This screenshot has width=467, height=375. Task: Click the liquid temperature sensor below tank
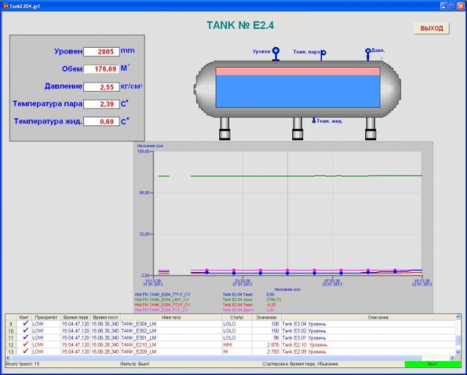314,120
